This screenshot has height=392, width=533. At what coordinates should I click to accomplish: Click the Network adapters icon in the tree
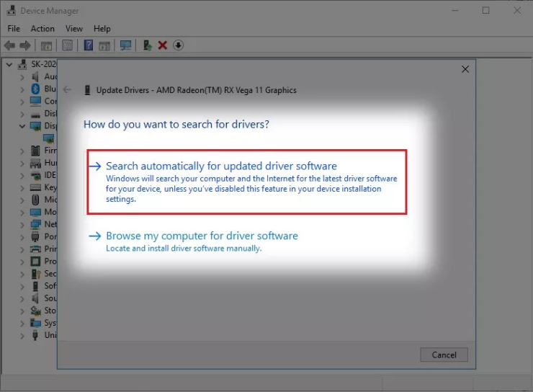(35, 224)
